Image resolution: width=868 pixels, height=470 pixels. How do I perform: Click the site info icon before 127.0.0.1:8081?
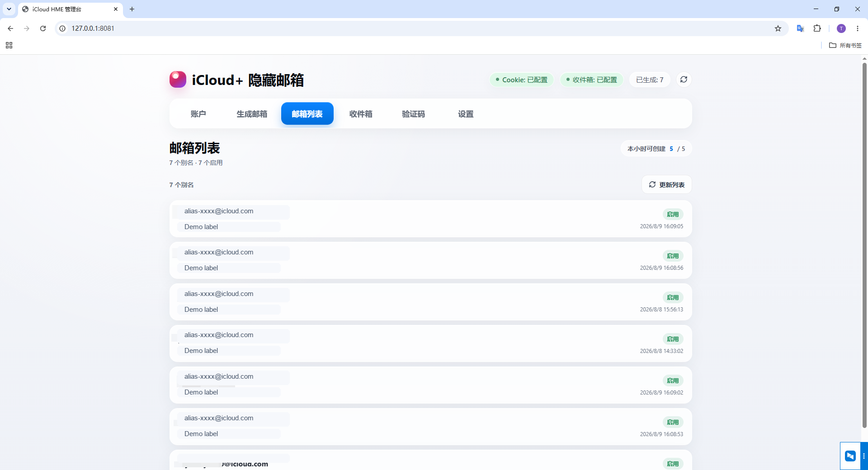(x=62, y=28)
